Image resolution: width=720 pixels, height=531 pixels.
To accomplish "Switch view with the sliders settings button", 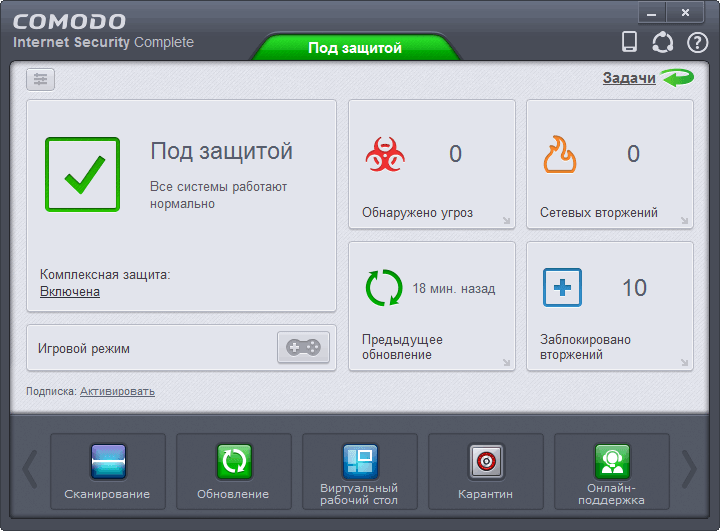I will pos(40,79).
